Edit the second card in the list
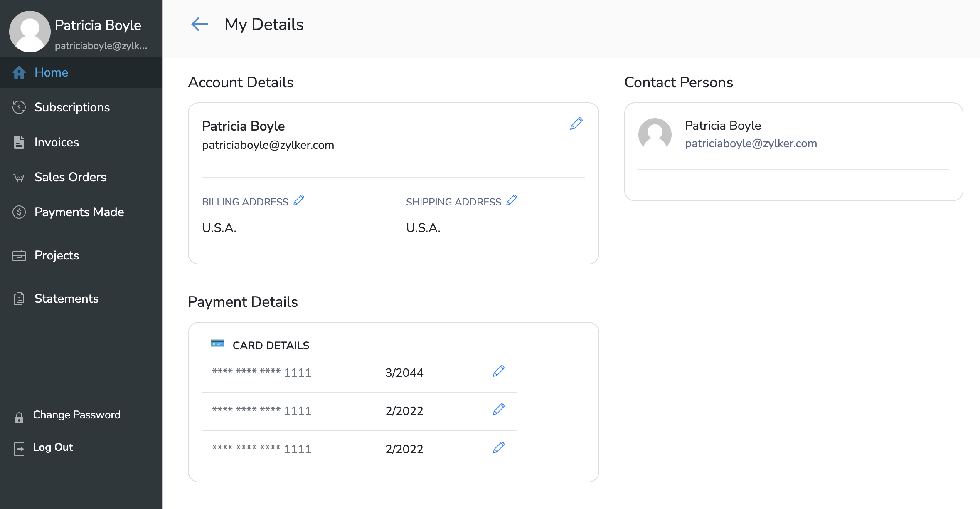Viewport: 980px width, 509px height. pos(498,409)
